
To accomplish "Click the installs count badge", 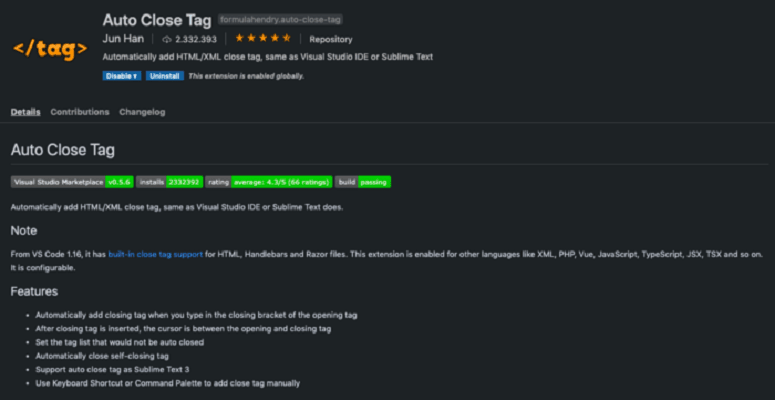I will coord(170,182).
